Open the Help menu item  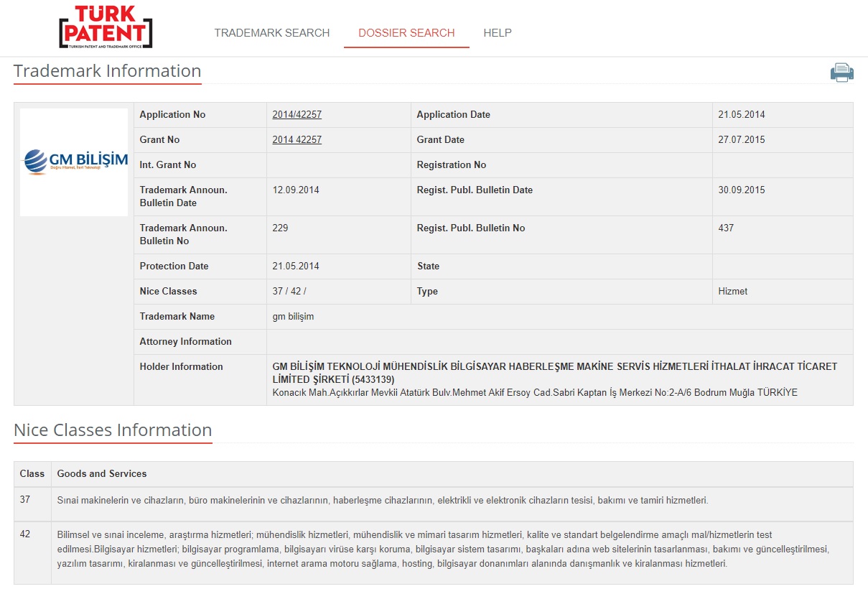tap(498, 33)
